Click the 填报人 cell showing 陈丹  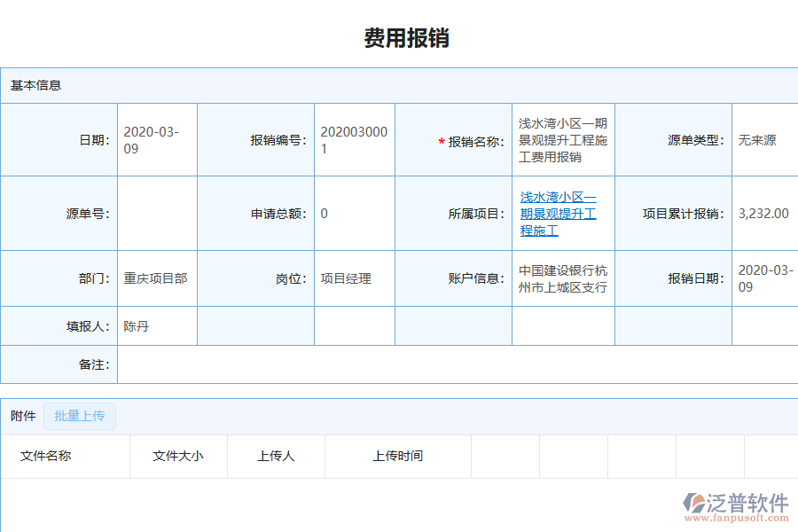[133, 325]
